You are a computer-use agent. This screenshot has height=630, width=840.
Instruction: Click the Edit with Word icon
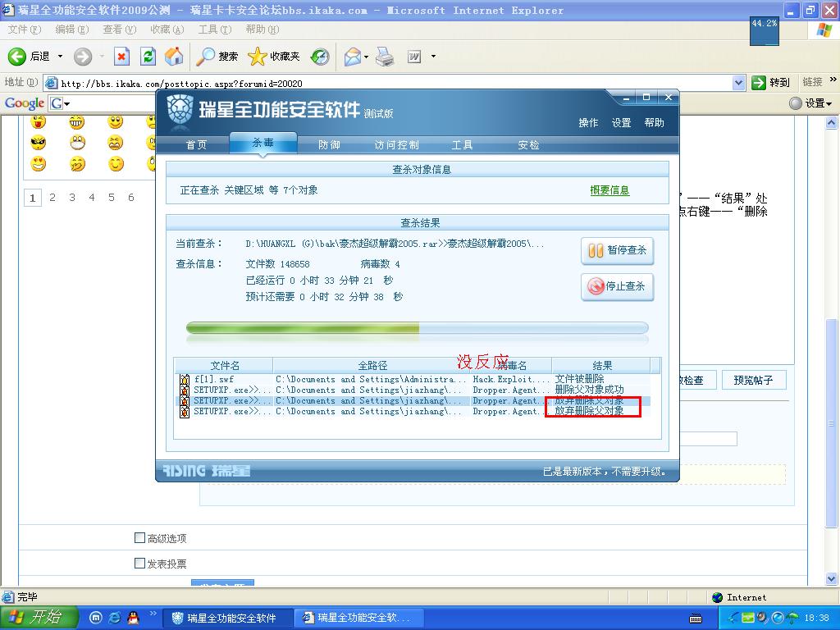[x=414, y=57]
